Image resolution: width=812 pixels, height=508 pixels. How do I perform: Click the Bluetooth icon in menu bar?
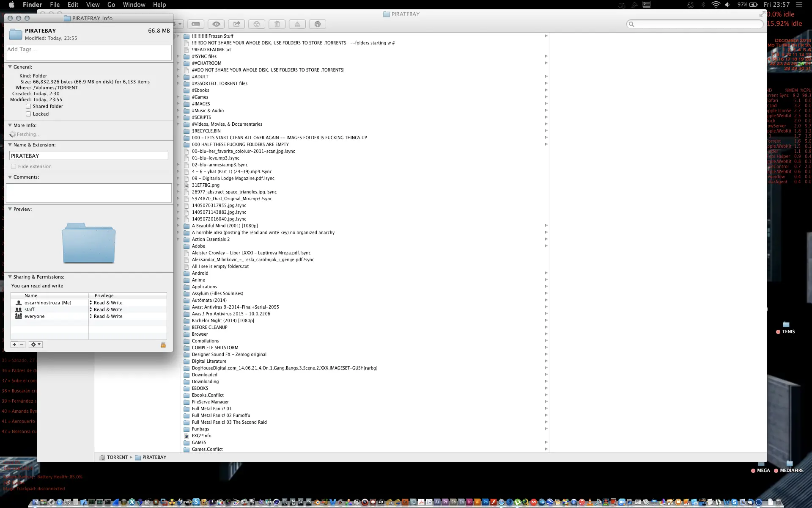click(x=703, y=5)
